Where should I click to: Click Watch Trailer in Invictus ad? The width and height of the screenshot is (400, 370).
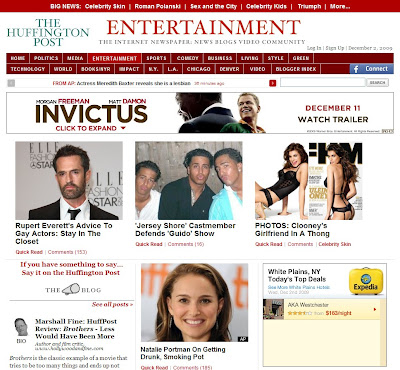pyautogui.click(x=333, y=119)
